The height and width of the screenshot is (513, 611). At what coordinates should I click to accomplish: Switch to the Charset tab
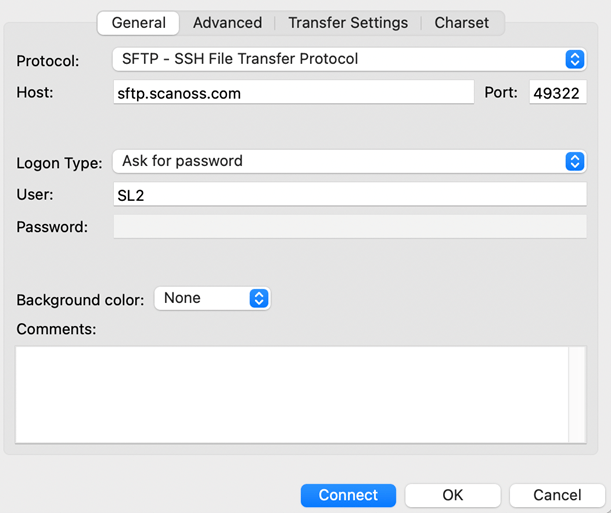462,23
